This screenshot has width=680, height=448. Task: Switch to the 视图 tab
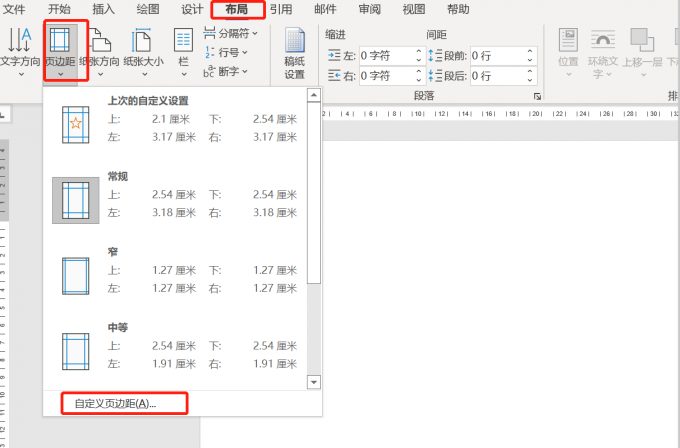[x=414, y=9]
